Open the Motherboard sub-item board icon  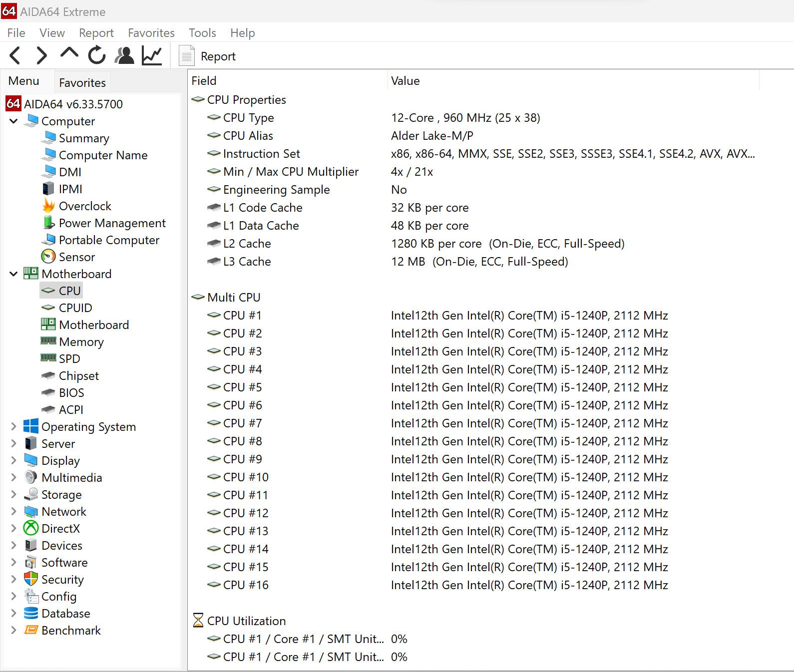click(48, 324)
